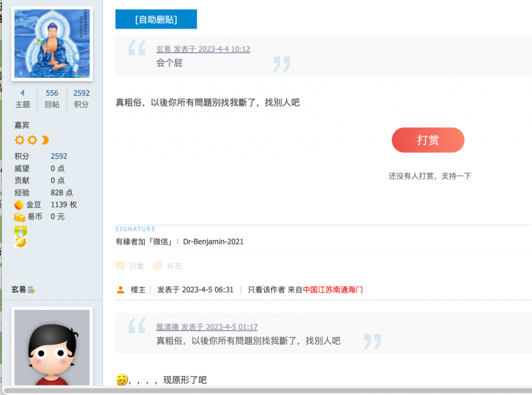Click the blue [自助删贴] button
The image size is (532, 395).
(156, 19)
